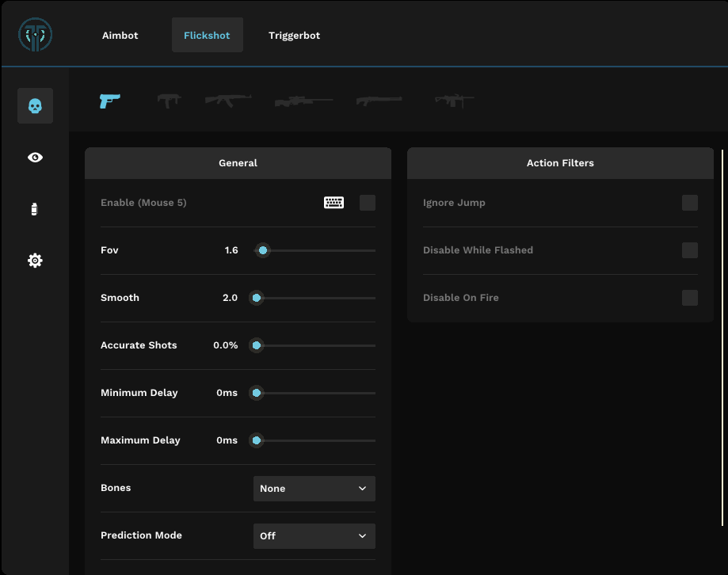This screenshot has height=575, width=728.
Task: Open the eye visuals section in sidebar
Action: tap(35, 158)
